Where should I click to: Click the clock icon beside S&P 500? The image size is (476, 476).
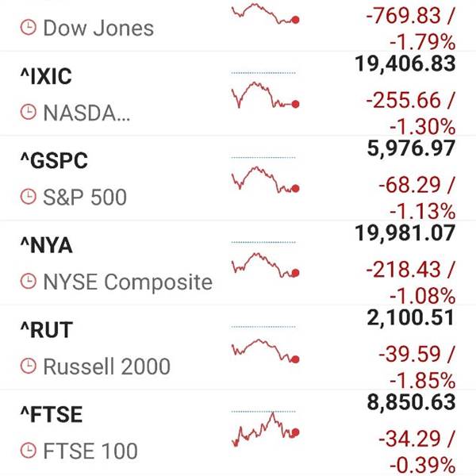[29, 197]
